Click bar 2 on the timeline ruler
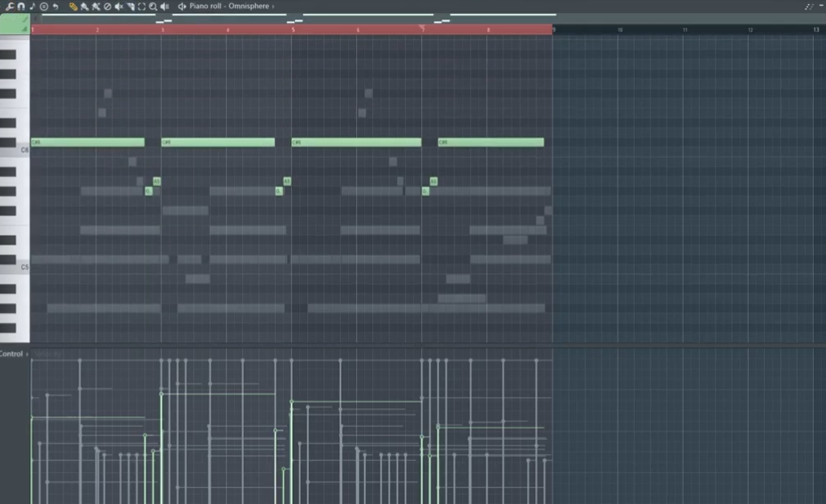826x504 pixels. click(98, 30)
